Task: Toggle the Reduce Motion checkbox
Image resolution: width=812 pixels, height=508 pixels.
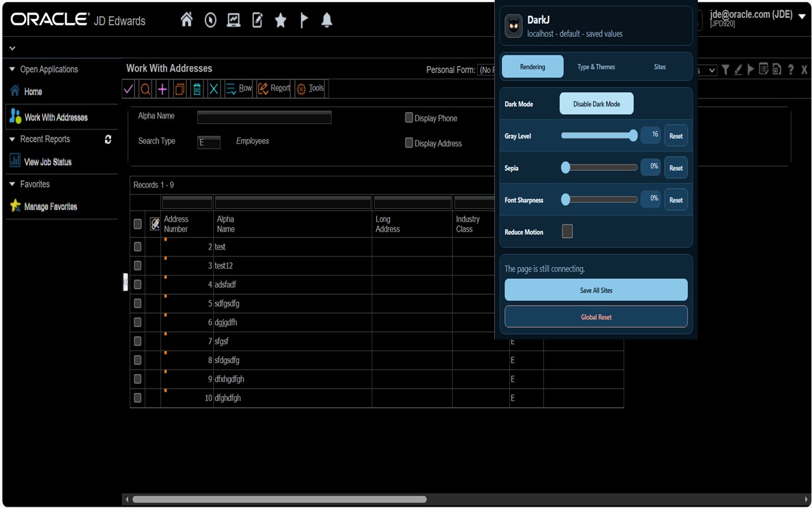Action: coord(567,231)
